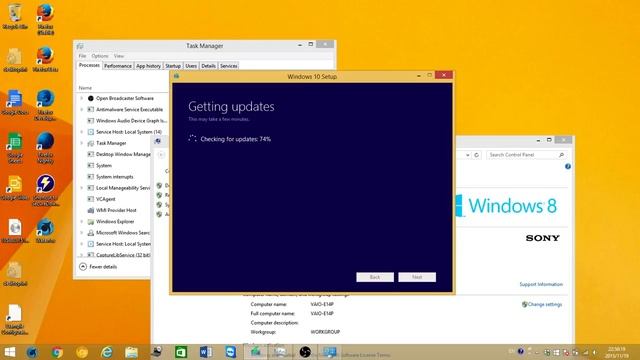Click the Checking for updates: 74% text
Image resolution: width=640 pixels, height=360 pixels.
(236, 139)
